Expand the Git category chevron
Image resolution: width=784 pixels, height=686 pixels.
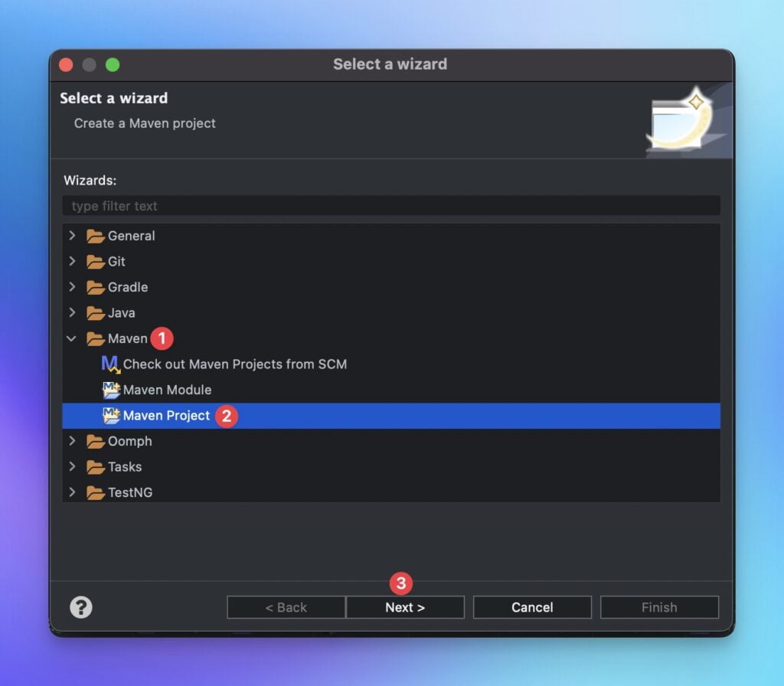click(72, 261)
